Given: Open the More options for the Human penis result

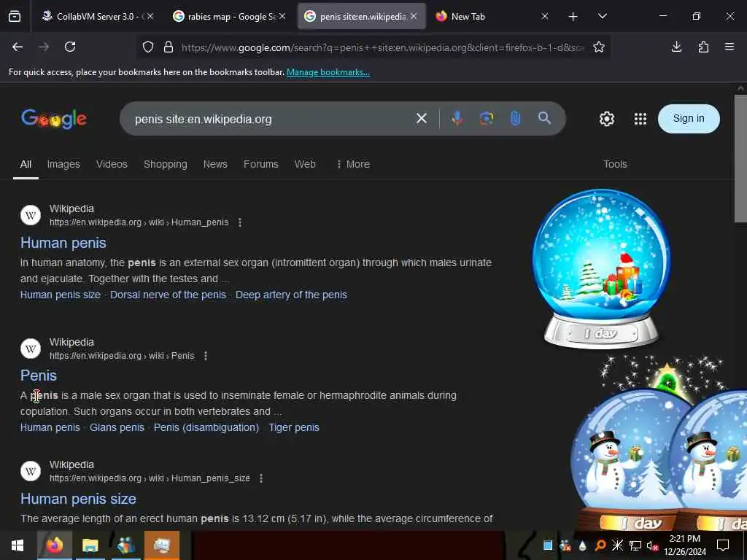Looking at the screenshot, I should pyautogui.click(x=240, y=222).
